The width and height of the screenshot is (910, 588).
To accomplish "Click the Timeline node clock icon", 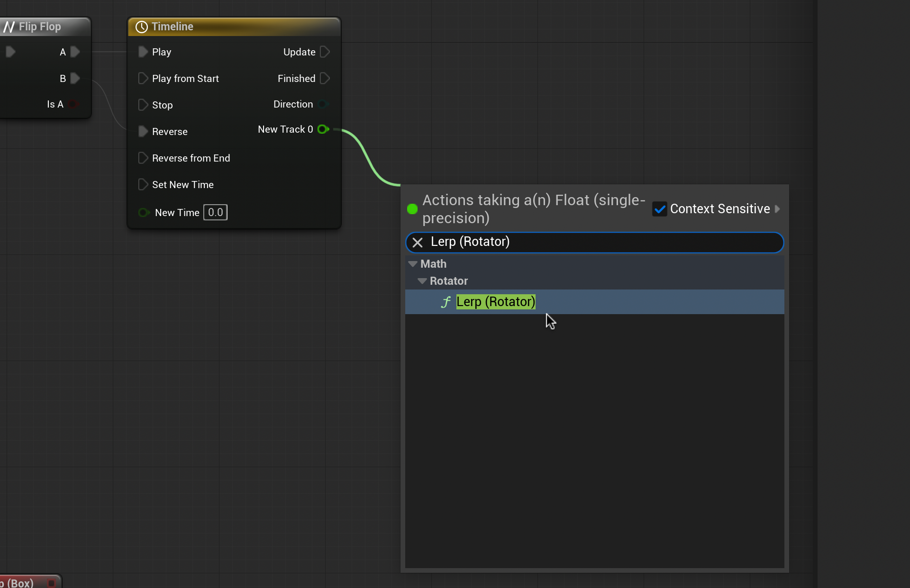I will pyautogui.click(x=141, y=27).
